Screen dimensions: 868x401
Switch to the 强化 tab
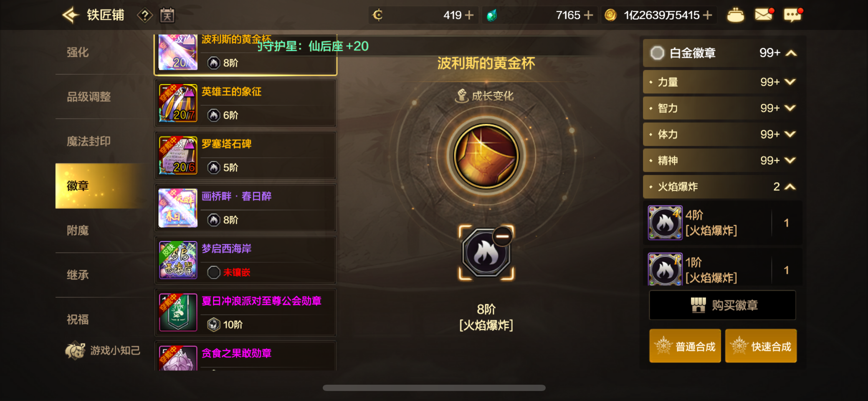(x=78, y=52)
